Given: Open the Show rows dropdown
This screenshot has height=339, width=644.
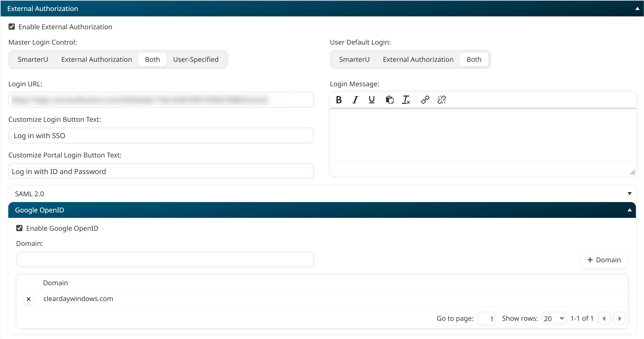Looking at the screenshot, I should 554,318.
